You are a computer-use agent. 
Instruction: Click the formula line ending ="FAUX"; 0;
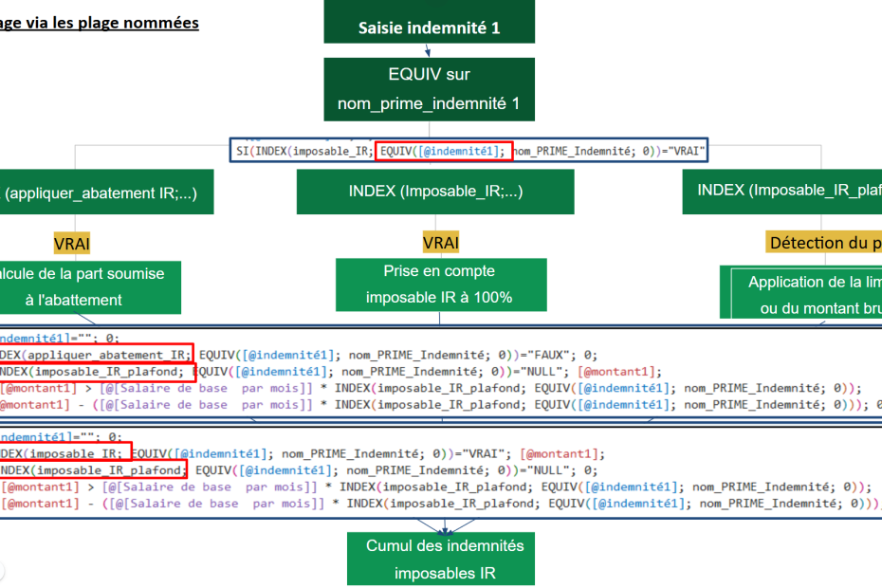coord(299,355)
